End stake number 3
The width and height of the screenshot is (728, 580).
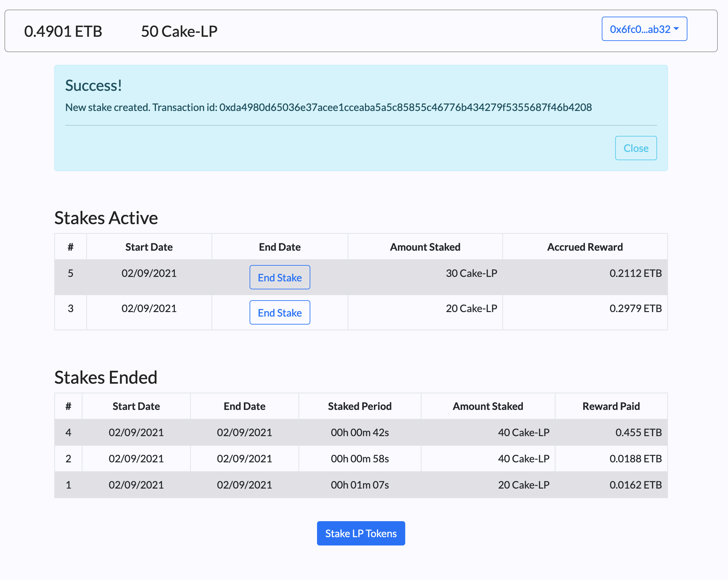(x=280, y=312)
